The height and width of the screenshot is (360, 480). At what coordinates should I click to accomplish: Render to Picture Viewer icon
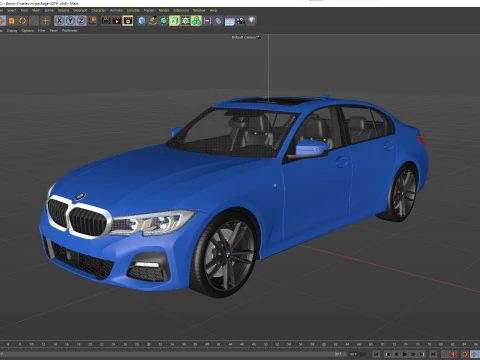click(117, 21)
